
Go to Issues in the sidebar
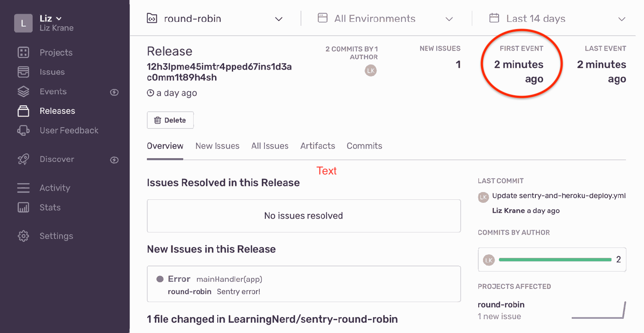tap(52, 72)
